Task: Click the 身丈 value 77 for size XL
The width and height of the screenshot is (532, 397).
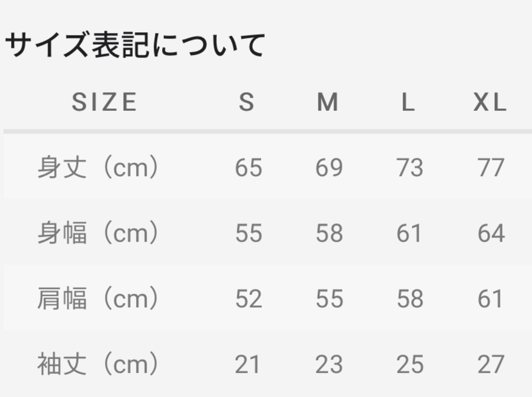Action: click(x=491, y=168)
